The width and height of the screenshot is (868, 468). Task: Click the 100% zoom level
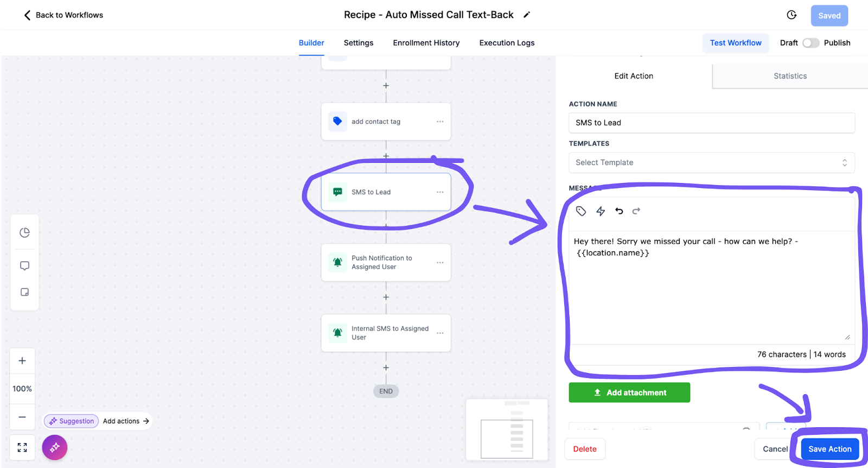[22, 389]
